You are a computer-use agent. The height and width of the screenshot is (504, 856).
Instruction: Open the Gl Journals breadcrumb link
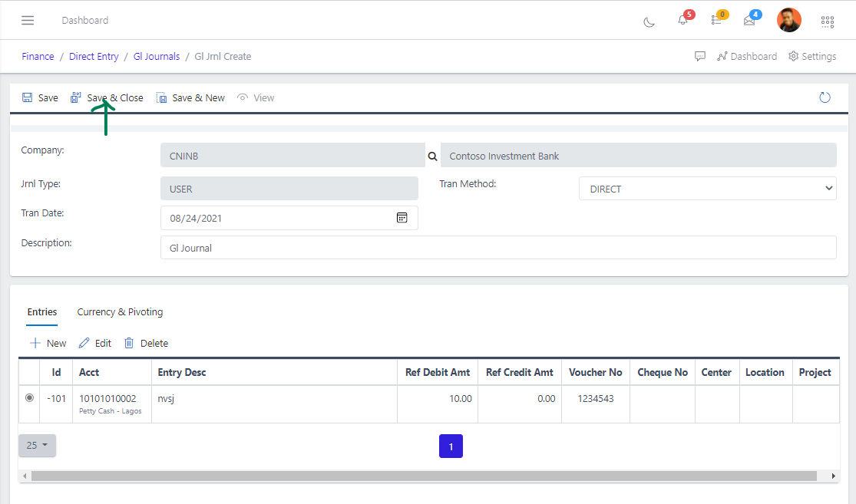157,56
